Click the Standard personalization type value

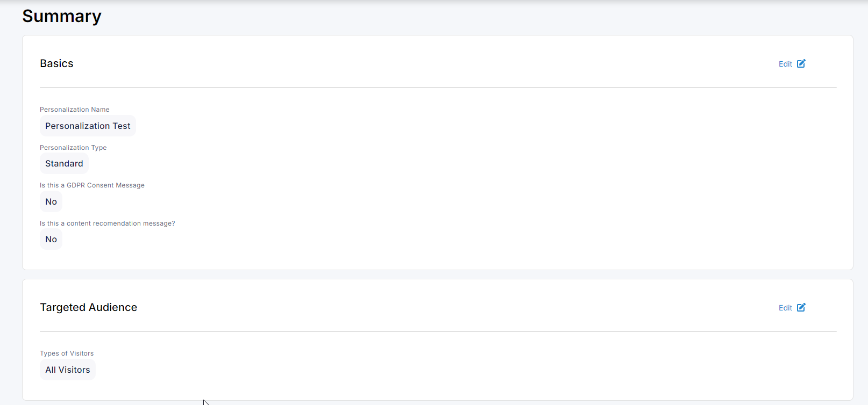(64, 163)
